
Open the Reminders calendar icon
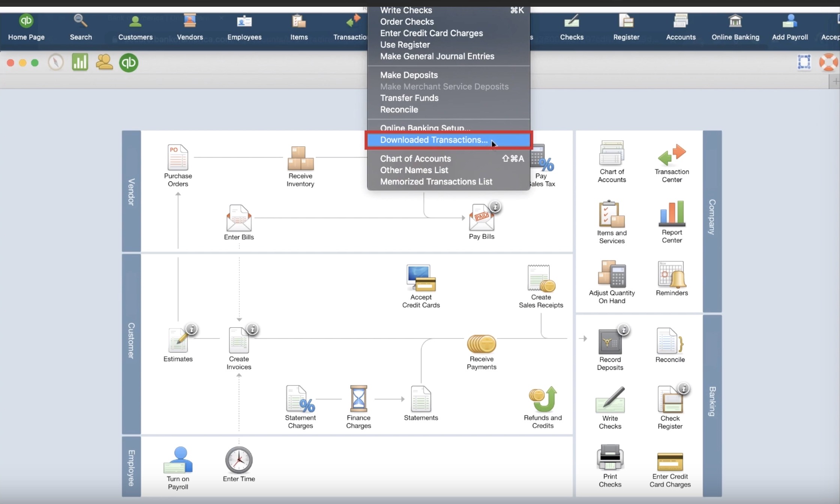click(672, 274)
